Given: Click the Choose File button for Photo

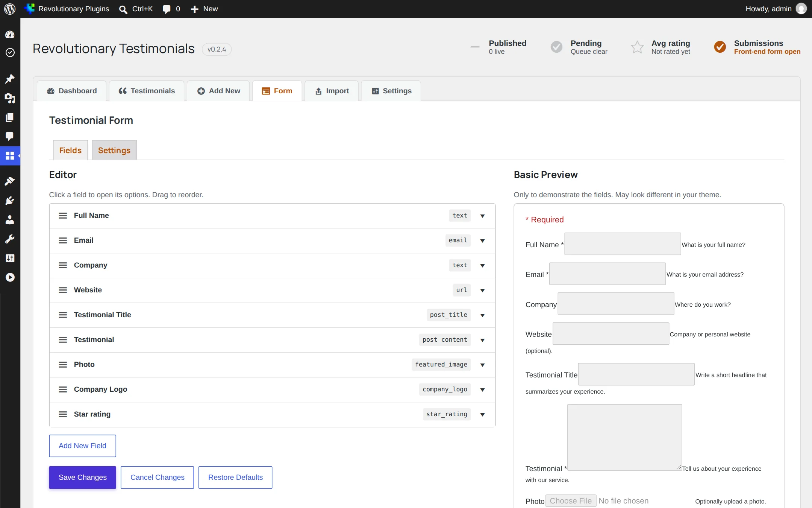Looking at the screenshot, I should coord(571,501).
